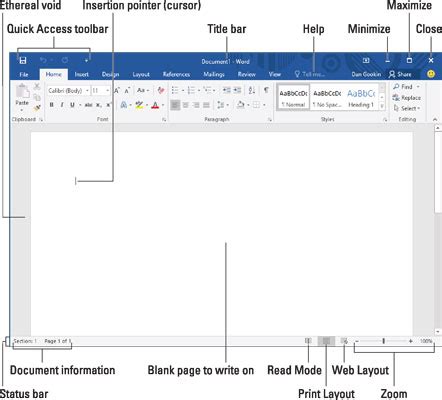Click the Sort icon in Paragraph group

[252, 90]
